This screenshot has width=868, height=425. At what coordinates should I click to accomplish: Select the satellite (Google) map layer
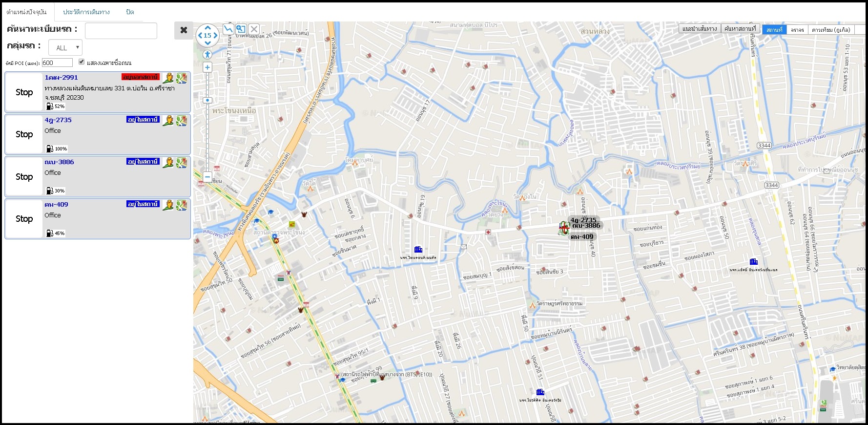[x=831, y=29]
